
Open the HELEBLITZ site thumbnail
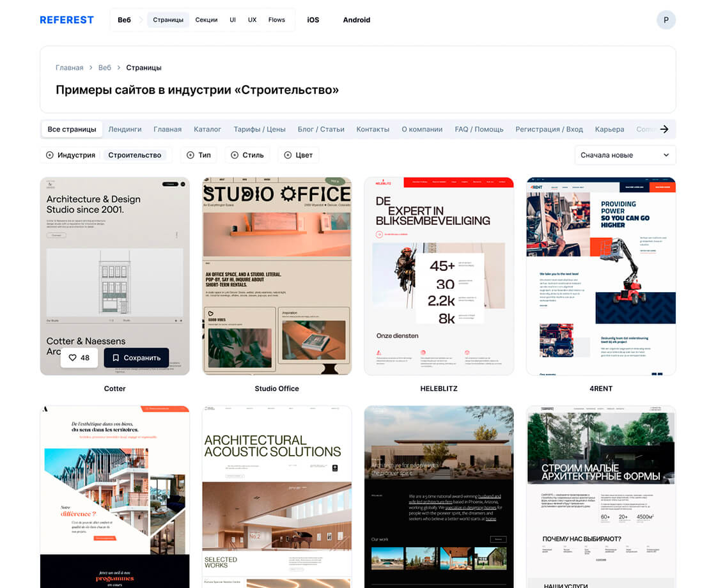coord(439,276)
